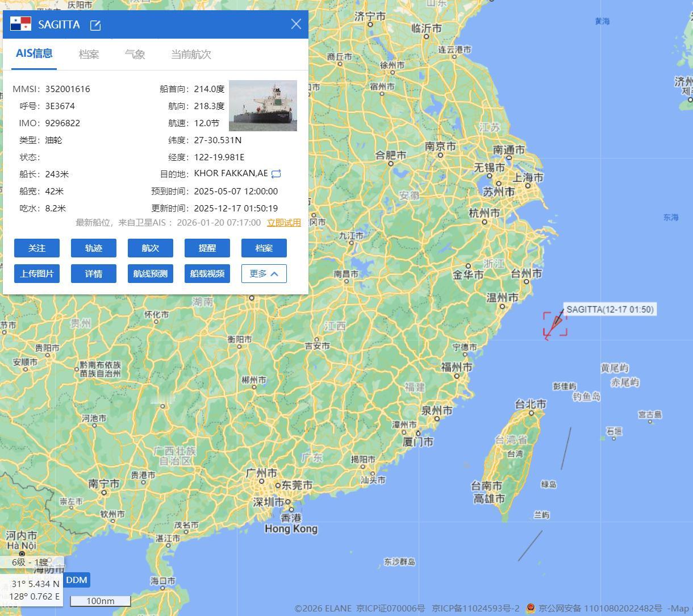Click the Hong Kong label on map
This screenshot has height=616, width=693.
(291, 529)
